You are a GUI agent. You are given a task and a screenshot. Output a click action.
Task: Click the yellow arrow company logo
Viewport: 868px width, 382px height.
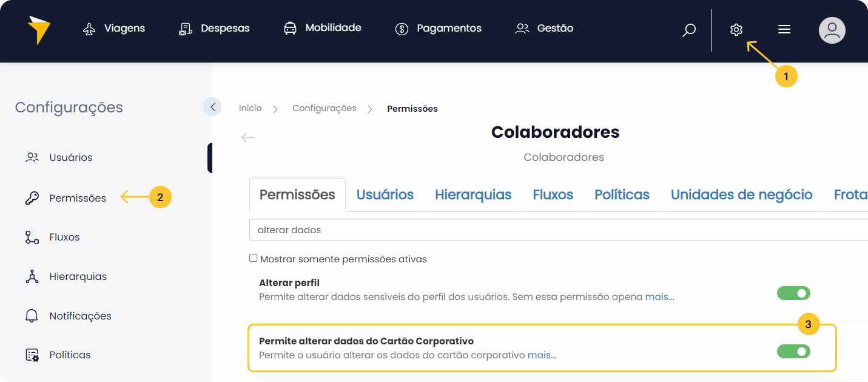click(x=39, y=30)
